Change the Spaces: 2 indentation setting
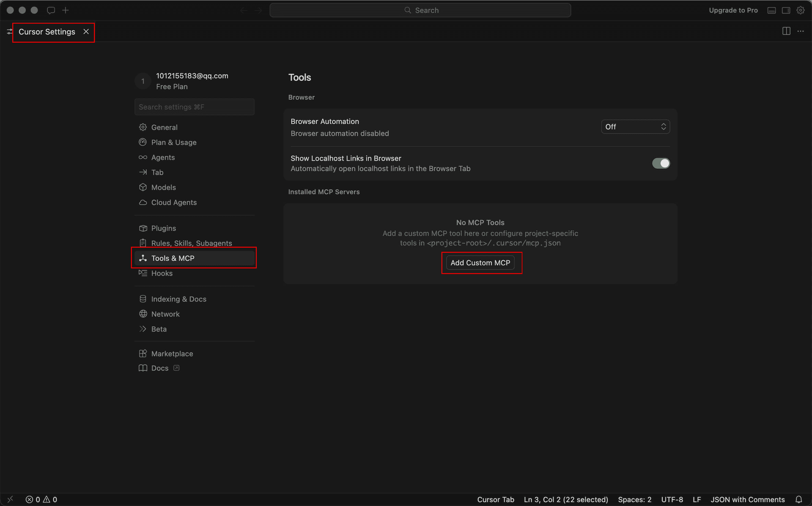Viewport: 812px width, 506px height. (x=634, y=499)
